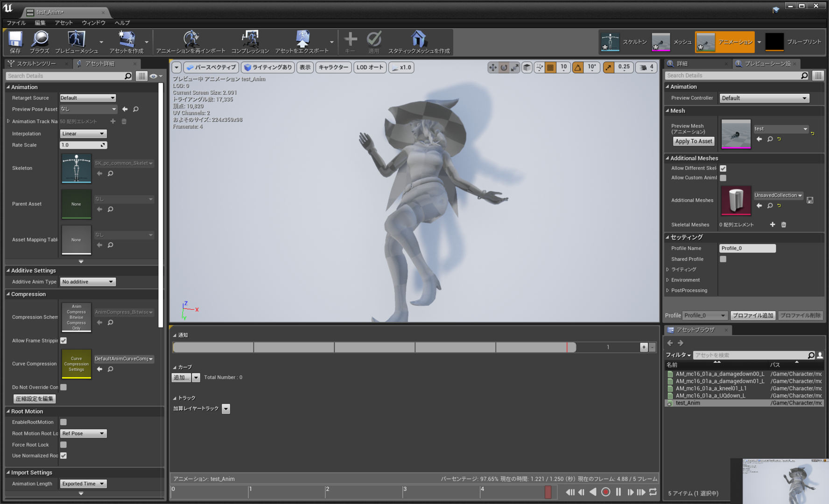Open the File (ファイル) menu

(16, 23)
